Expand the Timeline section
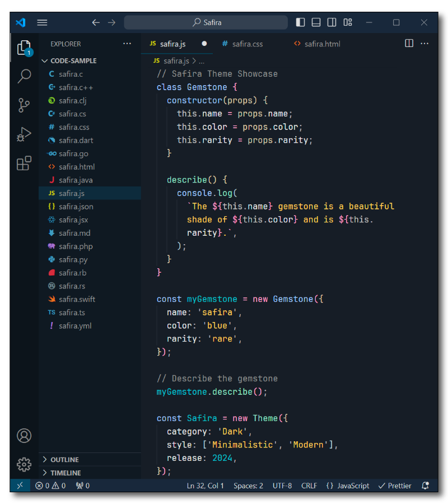The width and height of the screenshot is (448, 504). (67, 473)
